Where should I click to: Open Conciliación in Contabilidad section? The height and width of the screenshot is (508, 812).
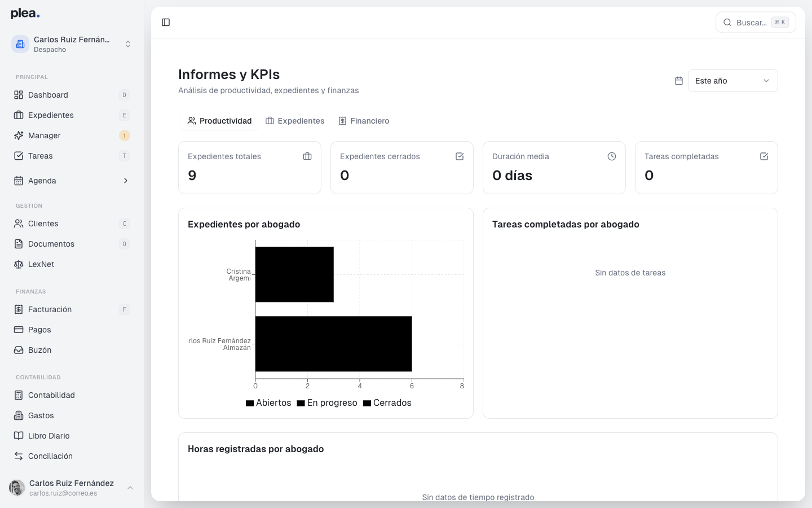[50, 456]
